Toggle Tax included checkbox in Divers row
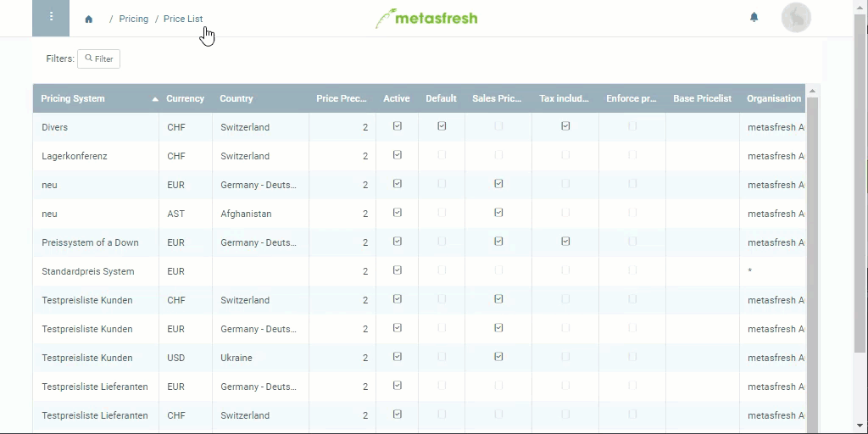This screenshot has width=868, height=434. click(565, 126)
